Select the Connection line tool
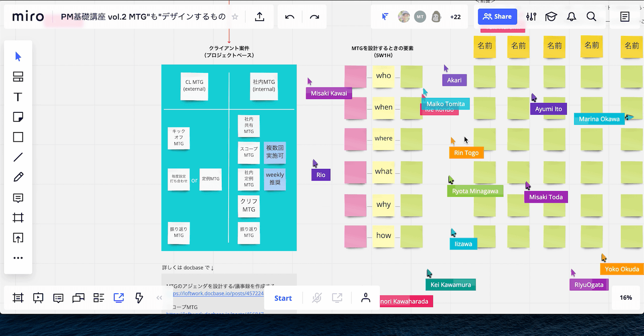Image resolution: width=644 pixels, height=336 pixels. [x=18, y=157]
